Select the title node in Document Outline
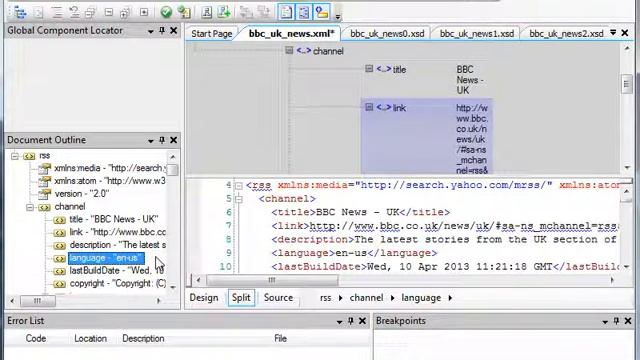 [x=113, y=220]
